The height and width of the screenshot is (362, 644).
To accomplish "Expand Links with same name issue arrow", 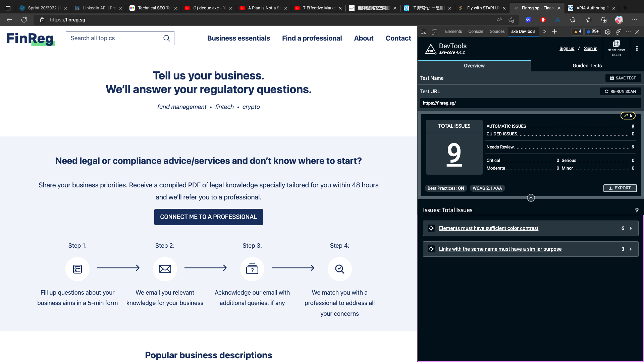I will click(631, 249).
